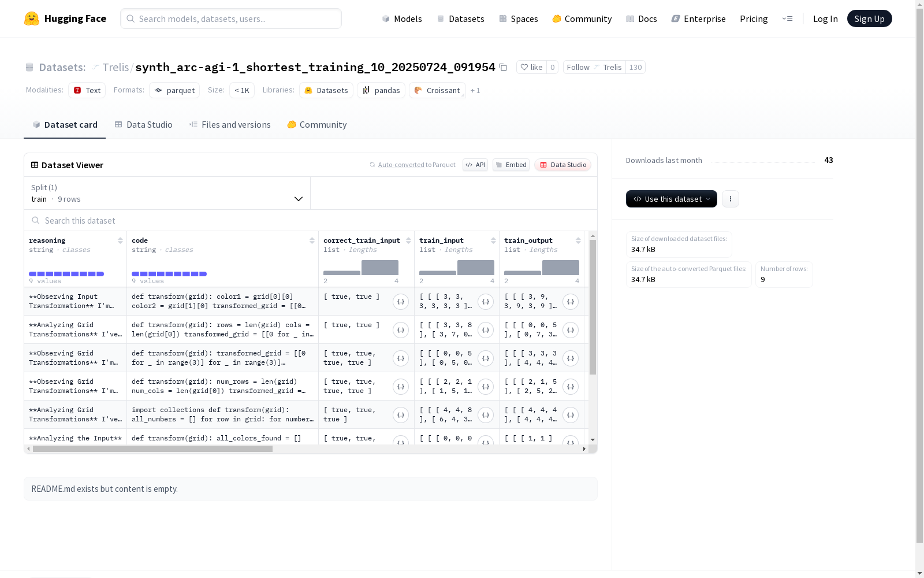
Task: Expand train_input cell starting with [ [ [ 3, 3, 8
Action: pos(486,330)
